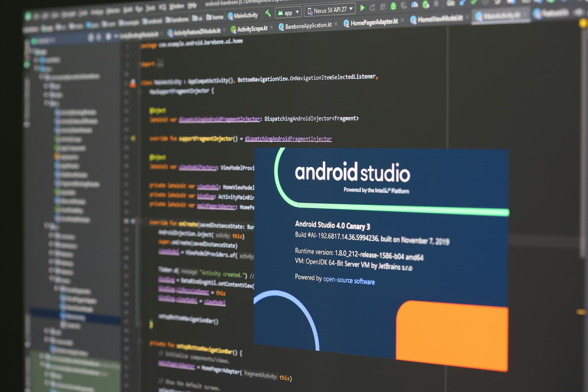588x392 pixels.
Task: Switch to the HomePagerAdapter.kt tab
Action: click(x=373, y=21)
